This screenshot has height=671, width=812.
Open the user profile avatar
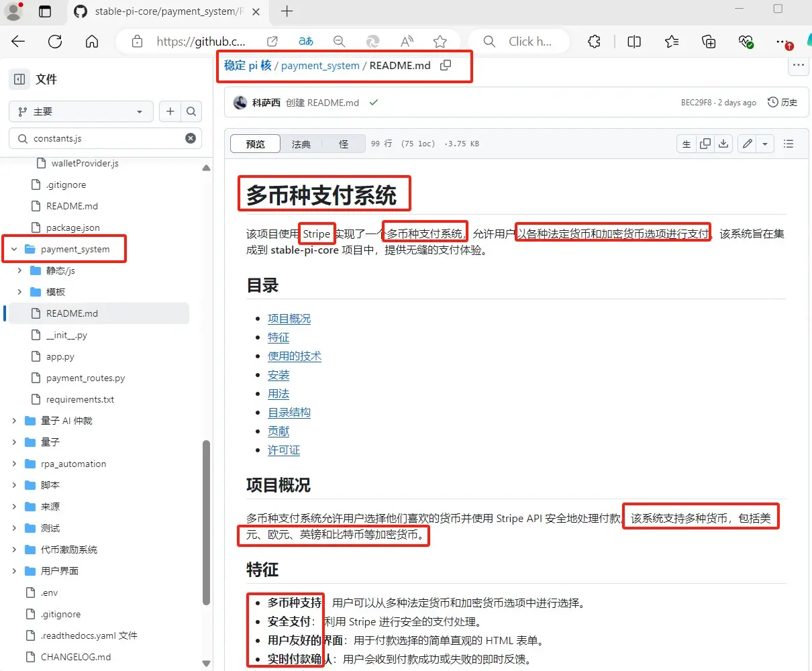pyautogui.click(x=13, y=11)
